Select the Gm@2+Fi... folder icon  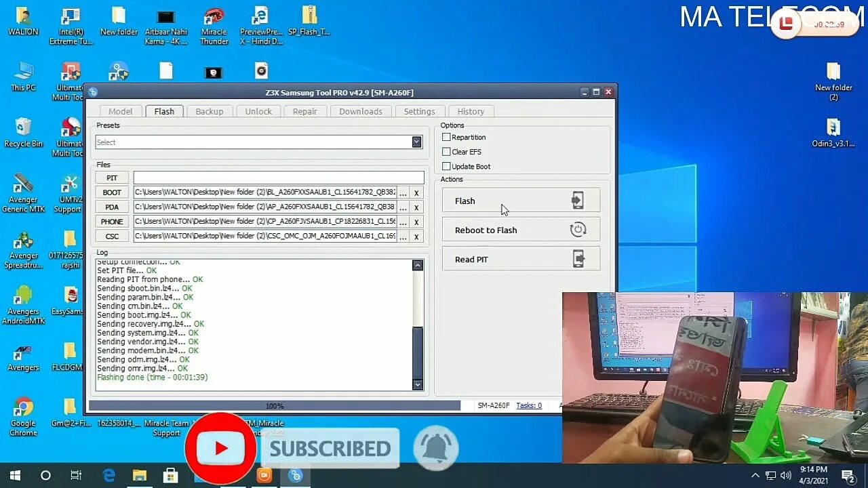(70, 412)
